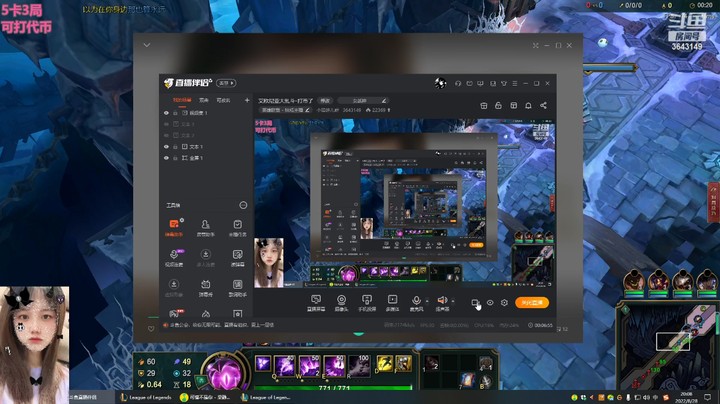Screen dimensions: 720x404
Task: Toggle the dimmed eye of second source layer
Action: tap(166, 124)
